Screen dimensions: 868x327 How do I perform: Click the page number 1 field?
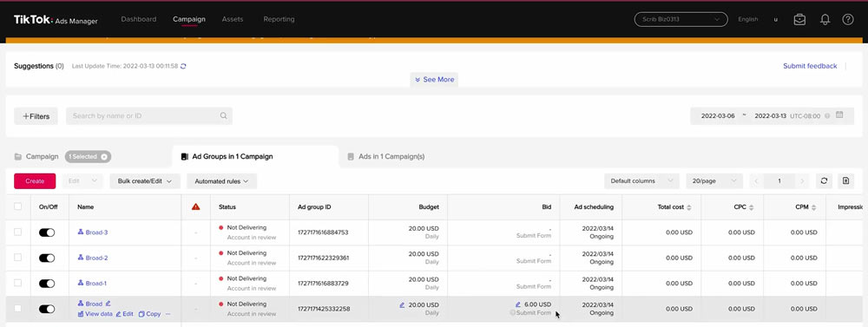point(779,181)
